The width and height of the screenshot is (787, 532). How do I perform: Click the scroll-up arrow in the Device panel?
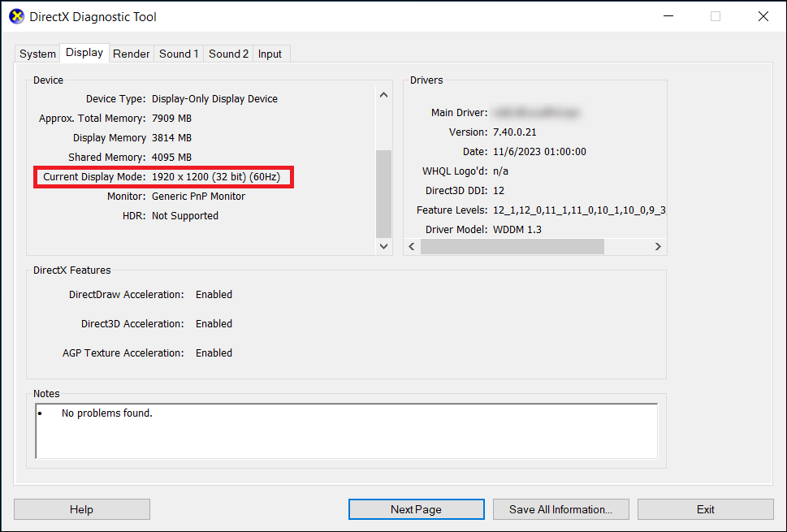[383, 94]
